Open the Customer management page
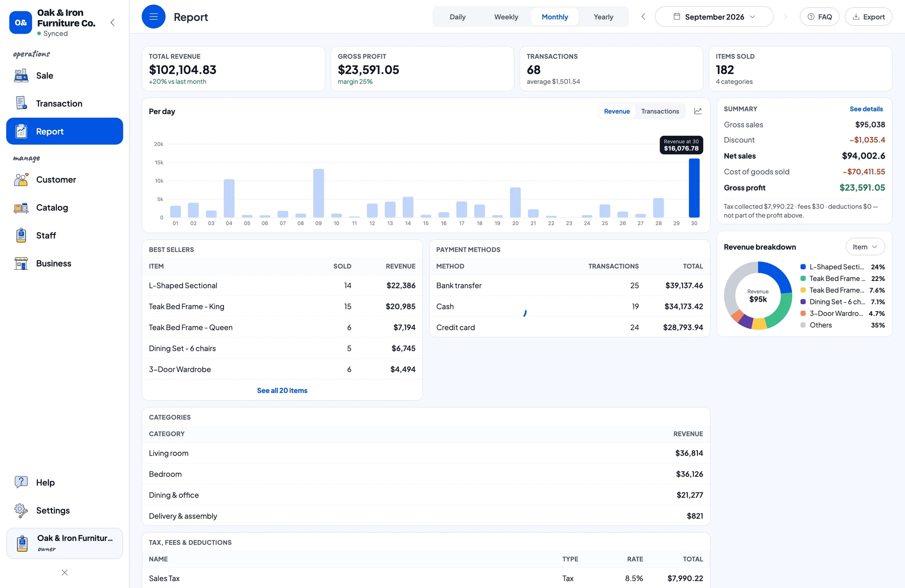This screenshot has height=588, width=905. point(64,180)
